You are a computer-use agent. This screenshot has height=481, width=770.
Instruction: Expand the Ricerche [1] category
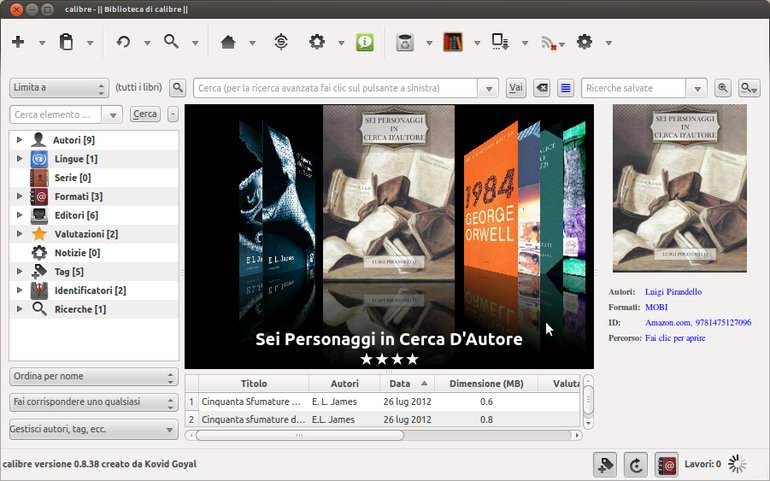pos(19,309)
